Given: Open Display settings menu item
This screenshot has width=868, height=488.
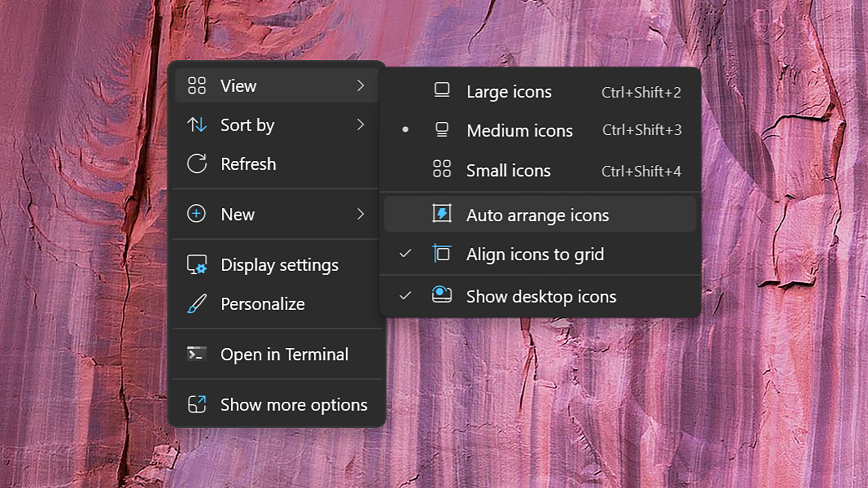Looking at the screenshot, I should (x=278, y=264).
